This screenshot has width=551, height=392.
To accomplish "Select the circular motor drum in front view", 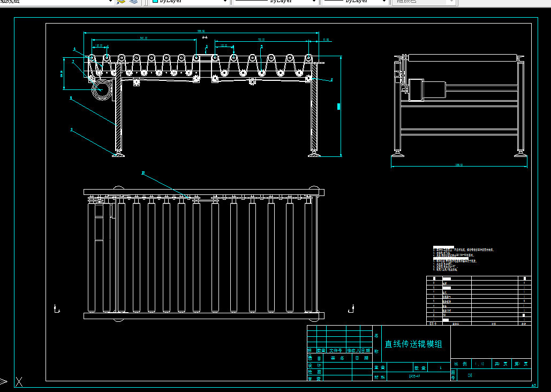I will click(x=101, y=89).
